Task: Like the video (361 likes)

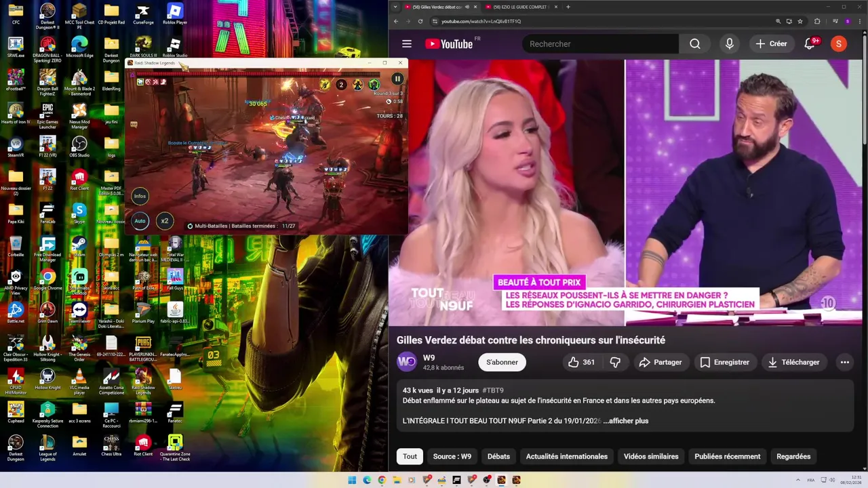Action: [x=581, y=362]
